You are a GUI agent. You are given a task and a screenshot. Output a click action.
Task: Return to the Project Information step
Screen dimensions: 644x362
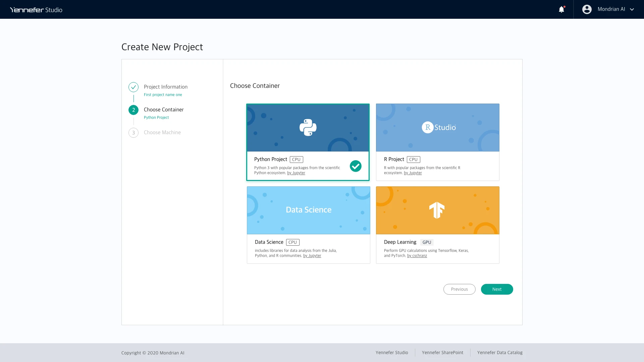pos(165,87)
